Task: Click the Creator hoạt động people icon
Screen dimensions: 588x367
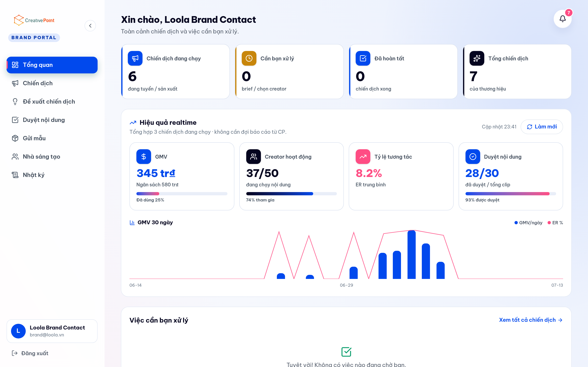Action: (x=253, y=157)
